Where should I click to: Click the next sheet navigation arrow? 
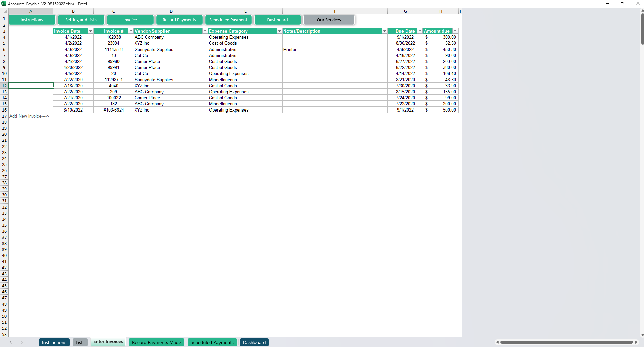[x=22, y=342]
